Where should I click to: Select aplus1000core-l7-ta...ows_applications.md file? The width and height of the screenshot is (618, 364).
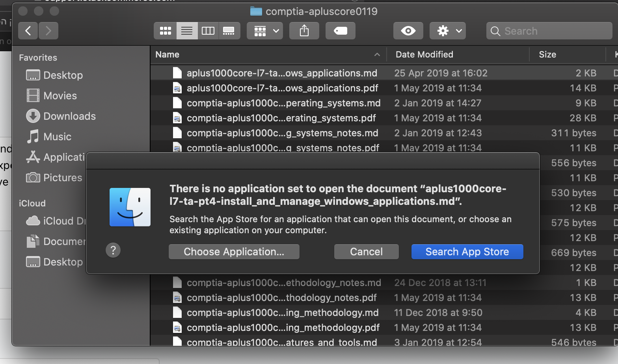(x=384, y=73)
